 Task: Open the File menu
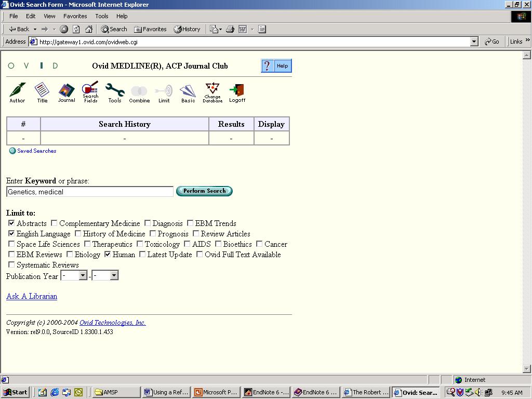14,16
